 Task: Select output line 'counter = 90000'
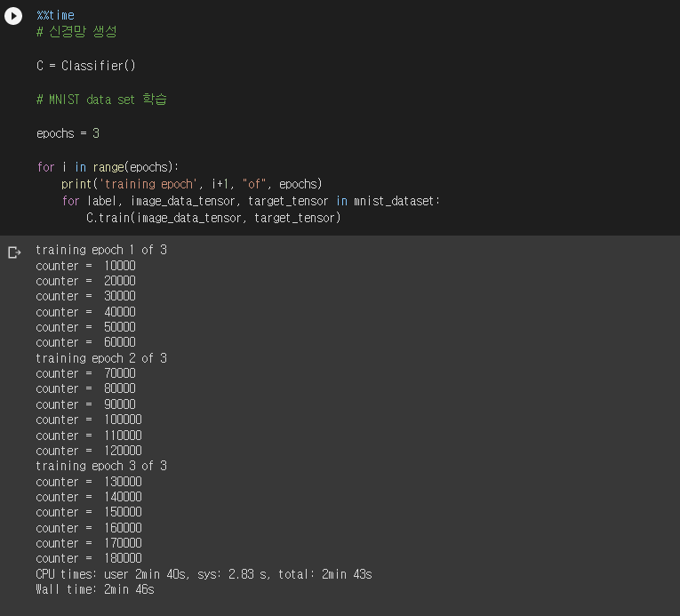pos(86,404)
